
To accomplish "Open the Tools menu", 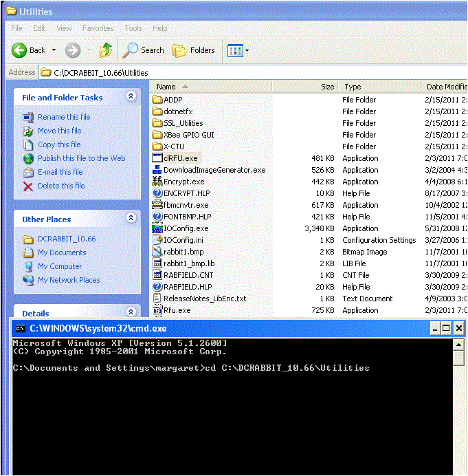I will tap(133, 28).
